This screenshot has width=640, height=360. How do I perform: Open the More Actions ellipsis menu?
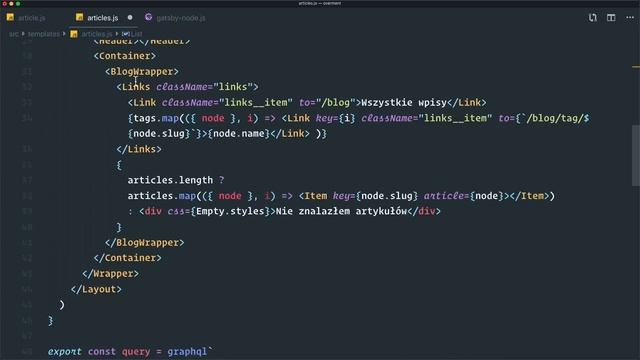tap(630, 18)
